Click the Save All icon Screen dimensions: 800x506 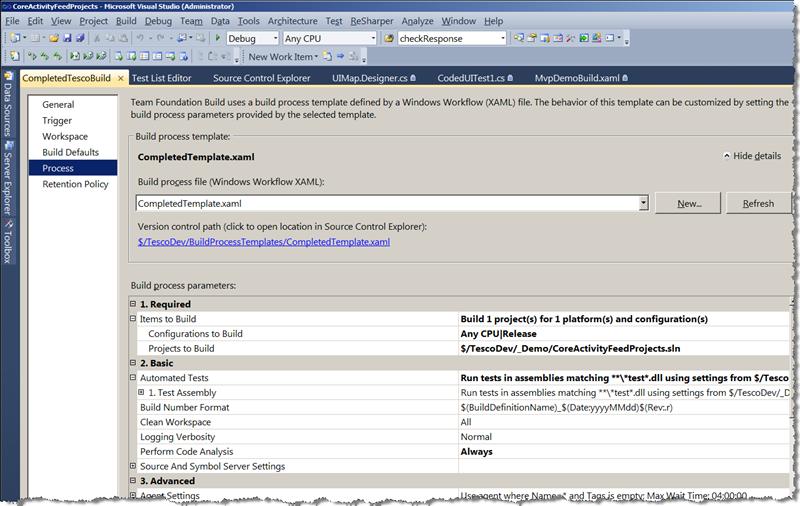click(x=80, y=38)
